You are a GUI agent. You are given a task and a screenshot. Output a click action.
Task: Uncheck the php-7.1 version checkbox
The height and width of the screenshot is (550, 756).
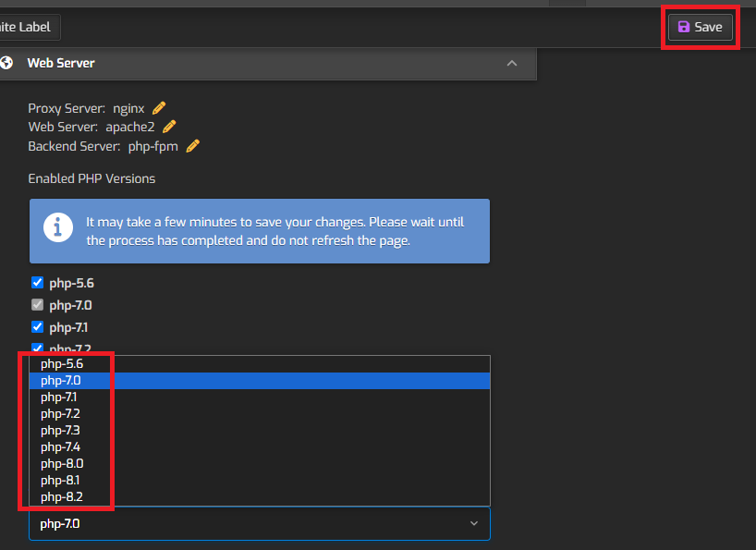(x=37, y=326)
